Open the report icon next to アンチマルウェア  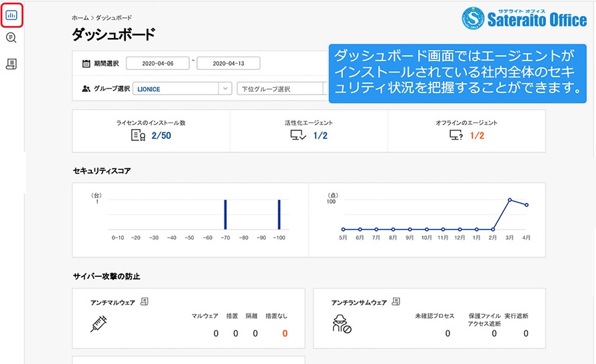pos(144,301)
